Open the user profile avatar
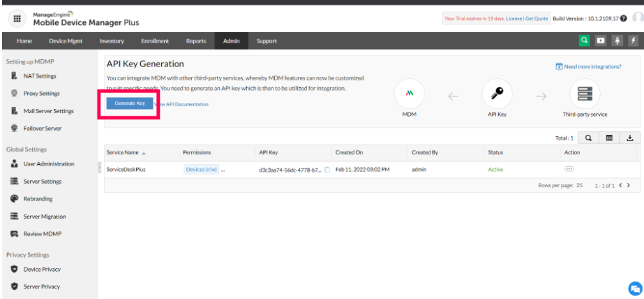The image size is (644, 299). pos(638,17)
